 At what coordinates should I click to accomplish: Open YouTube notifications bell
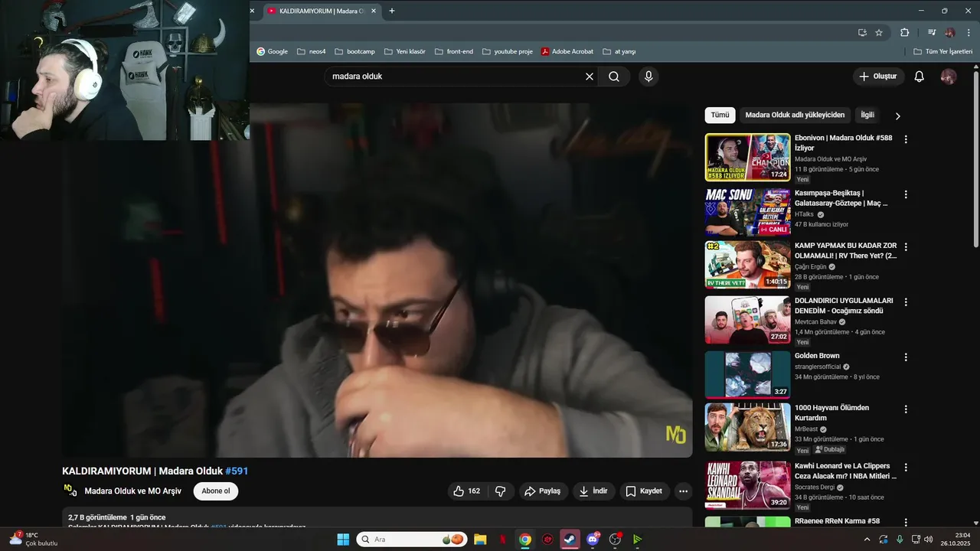[920, 77]
